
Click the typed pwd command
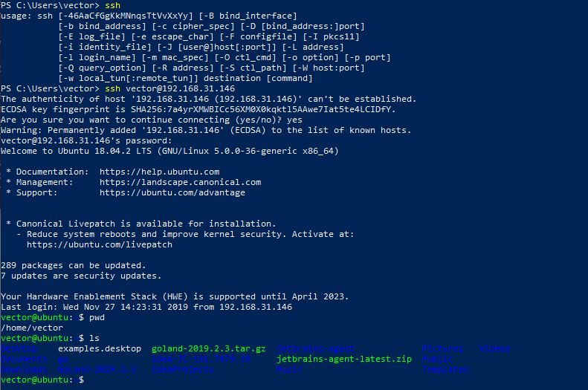[x=99, y=317]
